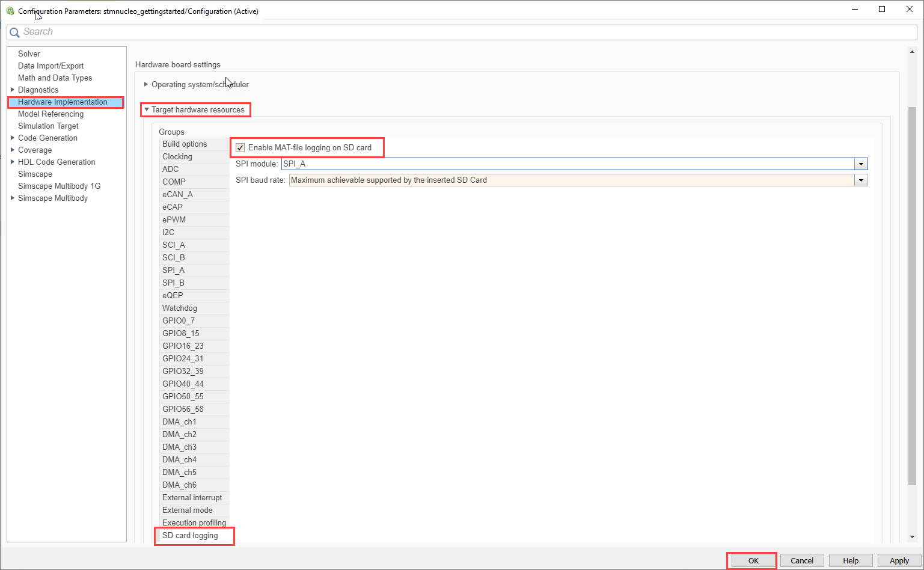Click in the Search input field
Screen dimensions: 924x570
(421, 32)
